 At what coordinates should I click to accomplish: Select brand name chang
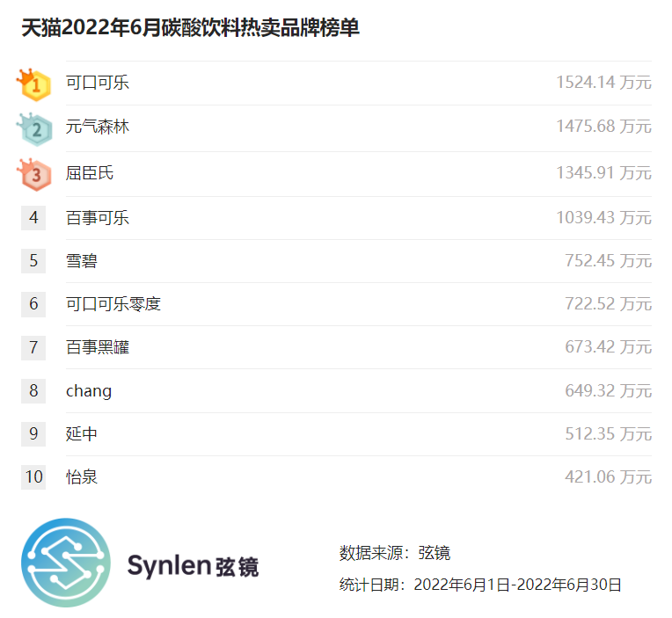click(x=89, y=391)
